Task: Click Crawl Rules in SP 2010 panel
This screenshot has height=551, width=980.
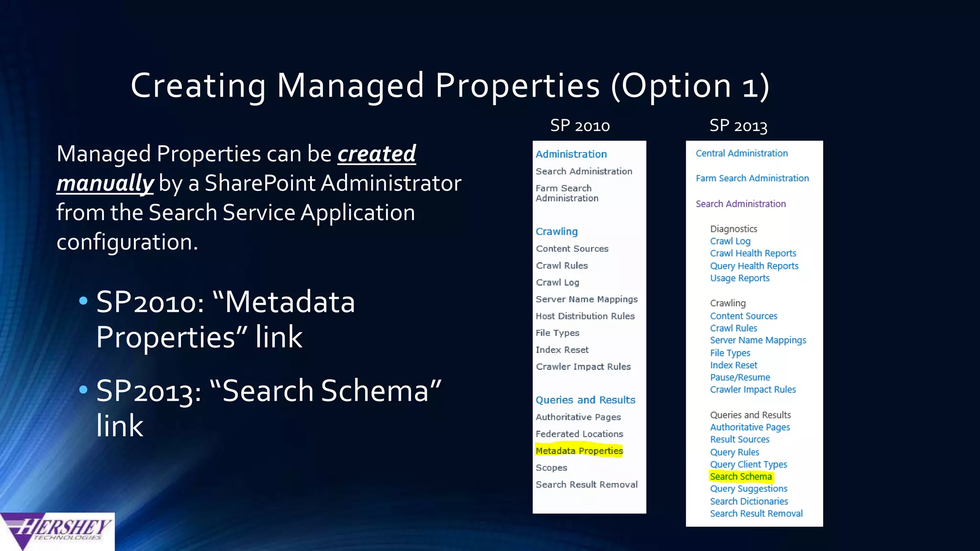Action: pos(562,265)
